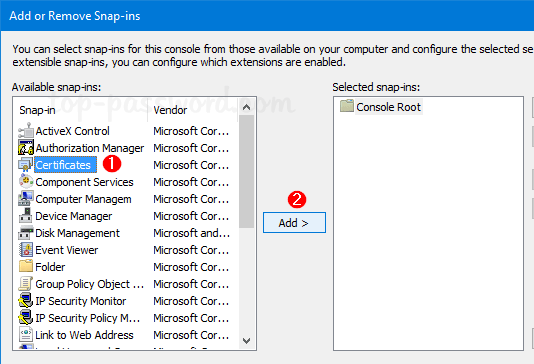Screen dimensions: 534x364
Task: Pick the Computer Management icon
Action: (x=26, y=199)
